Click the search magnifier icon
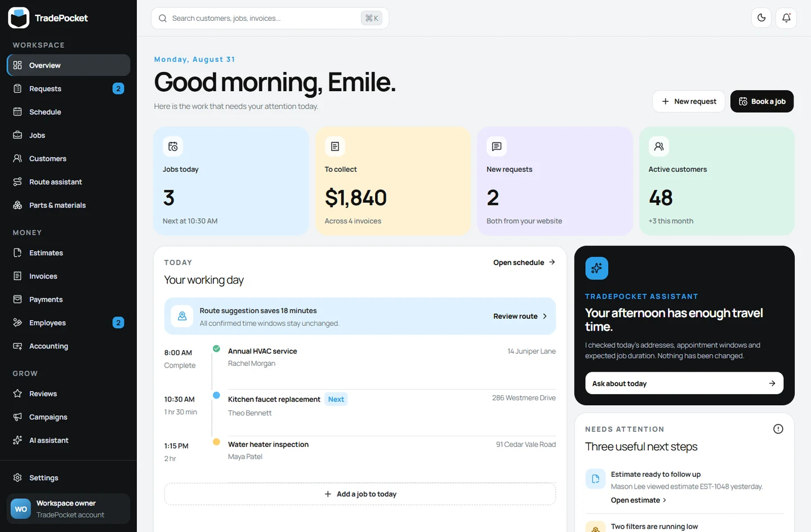Viewport: 811px width, 532px height. pos(163,19)
